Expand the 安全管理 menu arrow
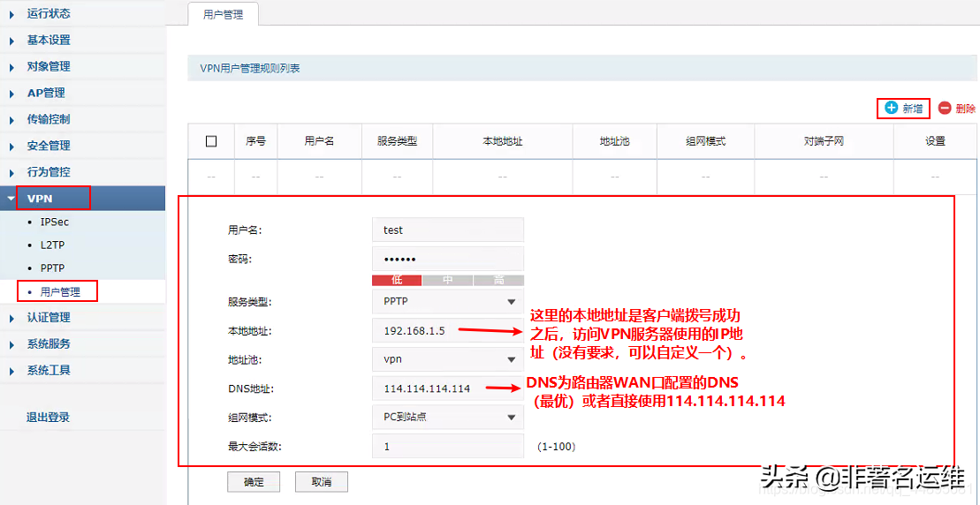Screen dimensions: 980x505 (x=11, y=146)
